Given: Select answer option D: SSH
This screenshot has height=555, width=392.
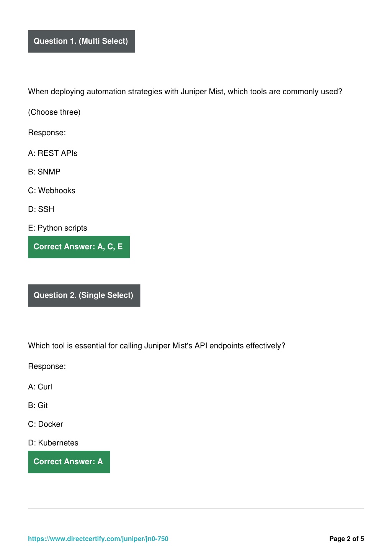Looking at the screenshot, I should click(x=41, y=209).
